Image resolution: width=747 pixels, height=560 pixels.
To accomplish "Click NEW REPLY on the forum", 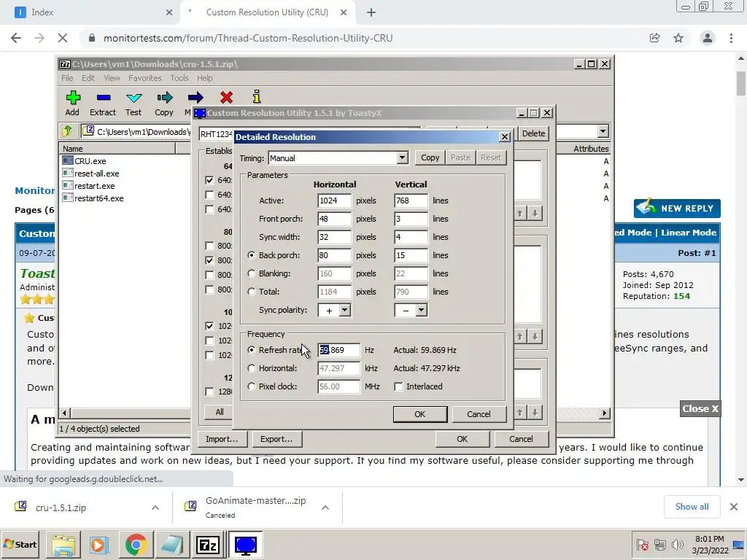I will (x=677, y=208).
